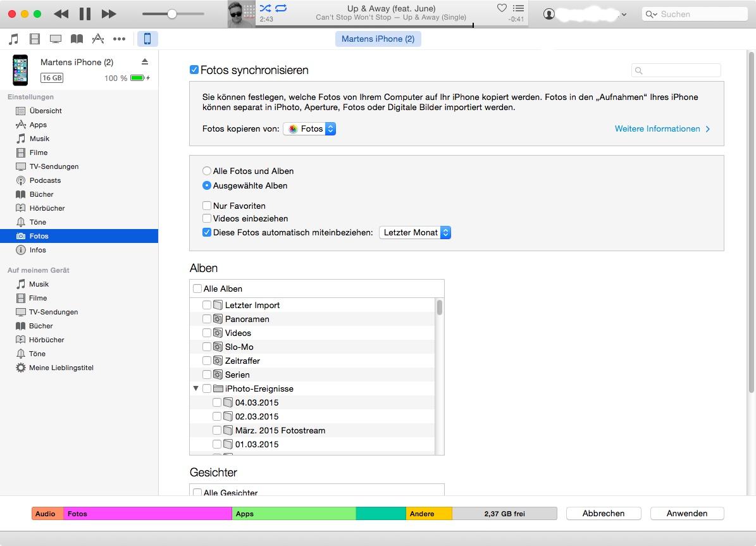Uncheck Fotos synchronisieren checkbox
Screen dimensions: 756x546
point(194,70)
